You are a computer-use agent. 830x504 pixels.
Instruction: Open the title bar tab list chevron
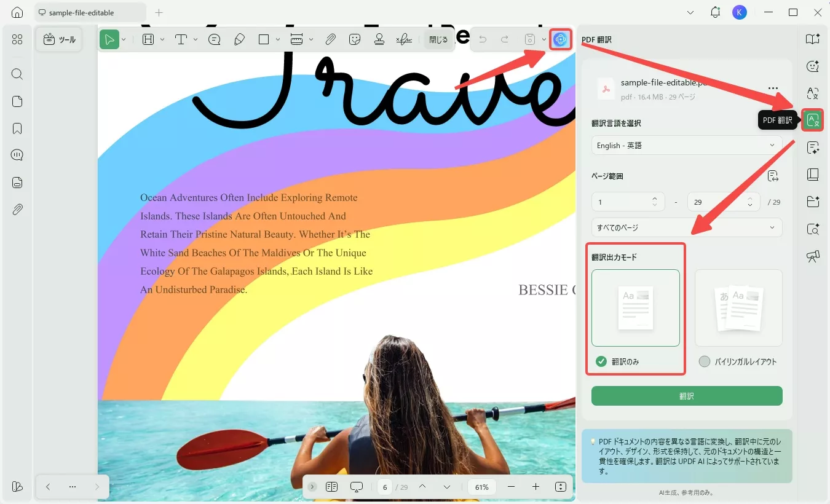(x=690, y=12)
